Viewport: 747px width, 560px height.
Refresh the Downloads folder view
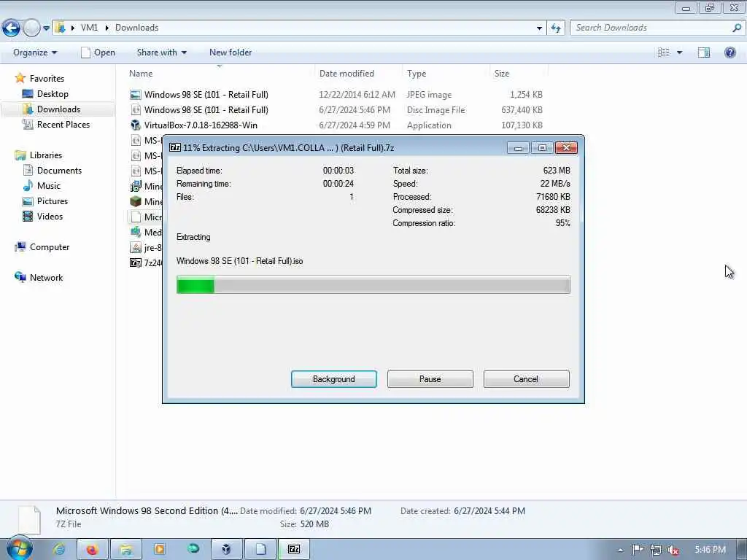click(x=555, y=28)
